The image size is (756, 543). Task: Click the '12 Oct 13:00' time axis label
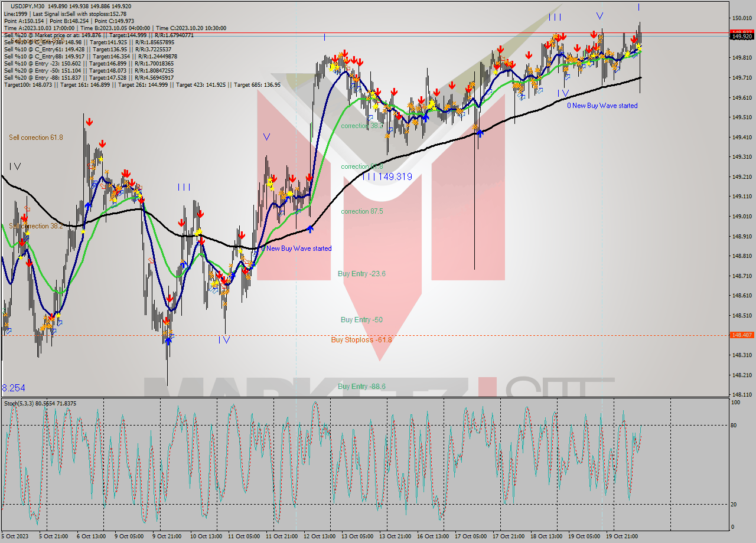tap(319, 537)
